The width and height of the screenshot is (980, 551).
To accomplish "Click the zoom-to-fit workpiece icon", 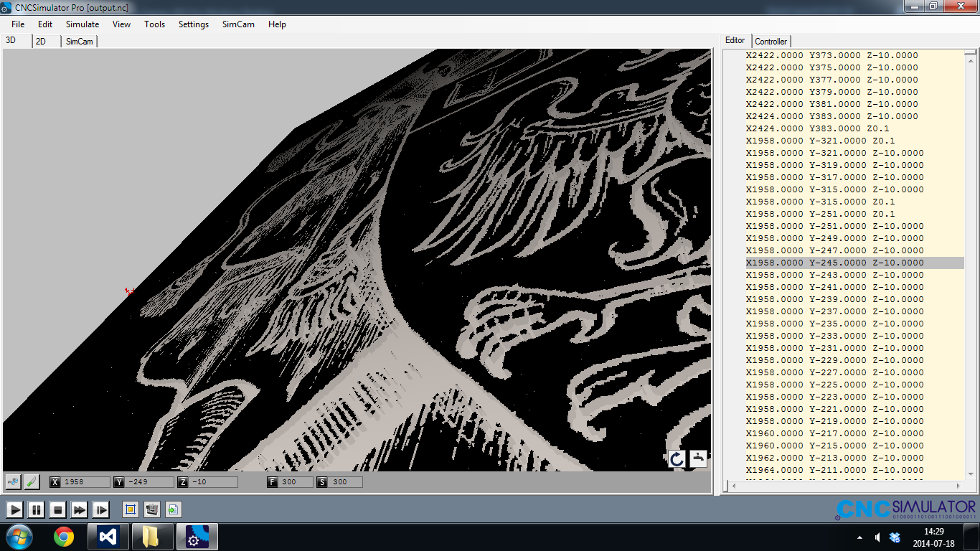I will [131, 510].
